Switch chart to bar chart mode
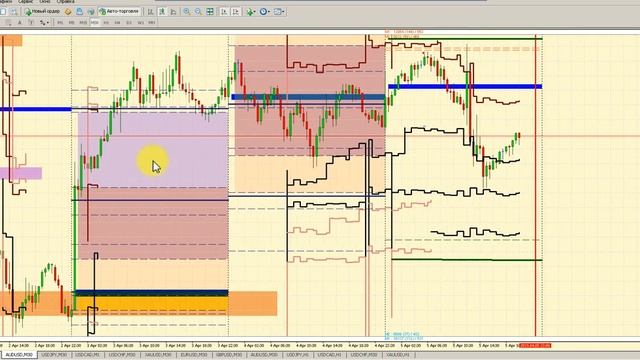Image resolution: width=640 pixels, height=360 pixels. (x=150, y=12)
